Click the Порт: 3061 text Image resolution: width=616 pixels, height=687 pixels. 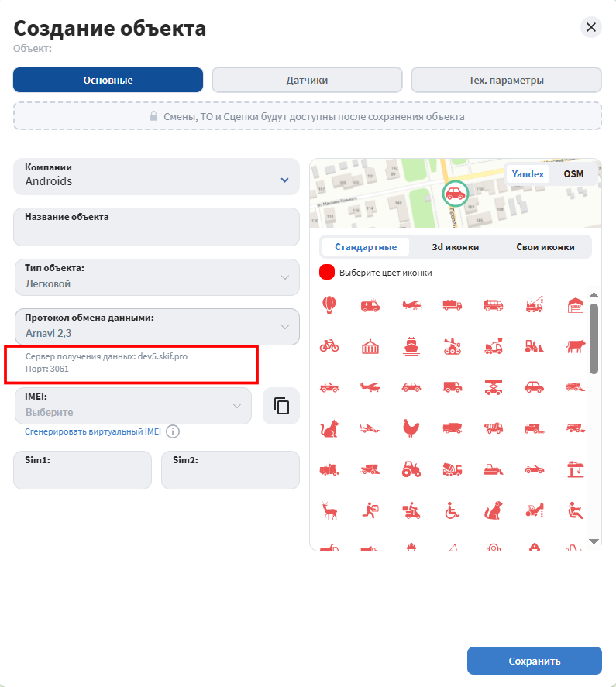(47, 369)
